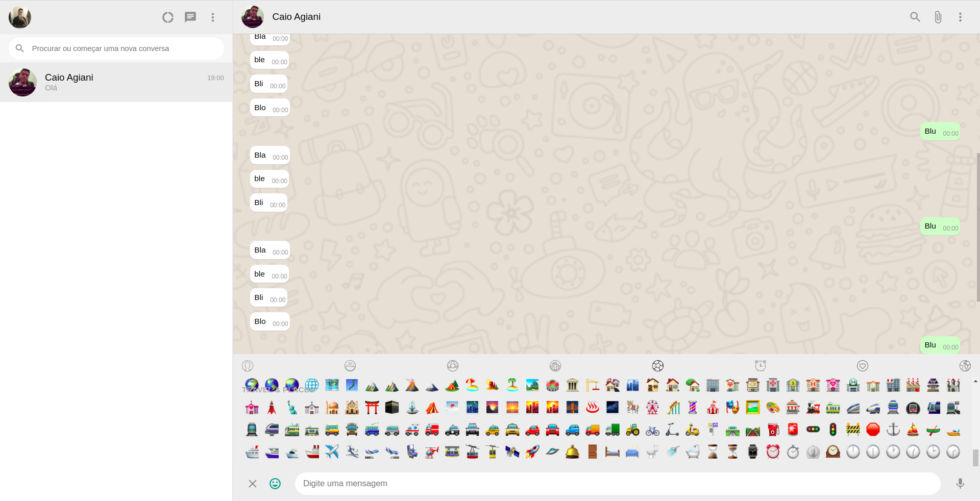Viewport: 980px width, 501px height.
Task: Close the emoji panel with the X
Action: tap(253, 483)
